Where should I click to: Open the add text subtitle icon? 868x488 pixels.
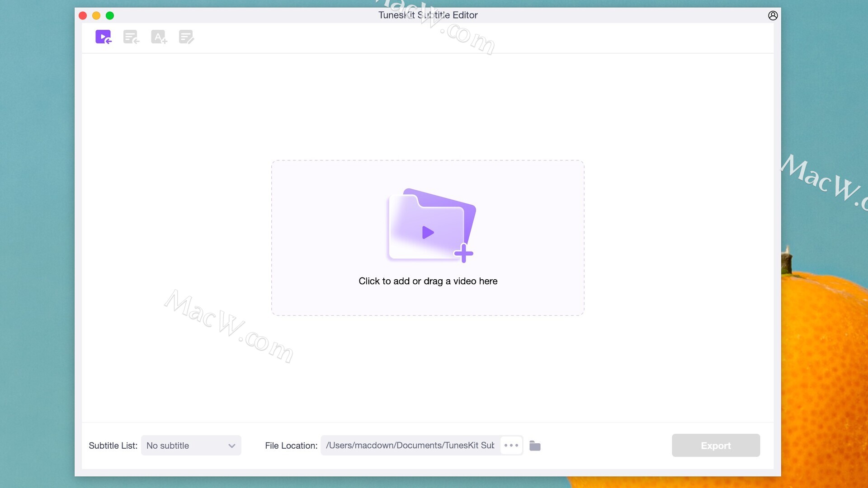pos(159,37)
